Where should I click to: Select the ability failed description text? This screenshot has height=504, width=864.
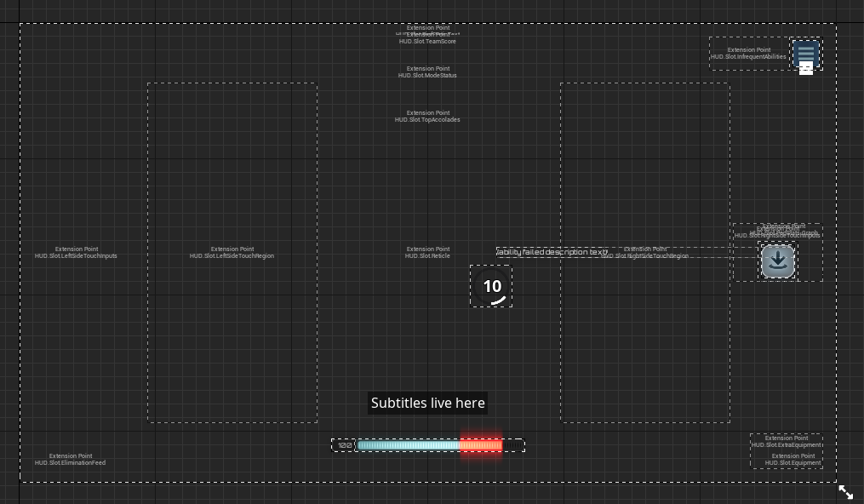point(552,252)
